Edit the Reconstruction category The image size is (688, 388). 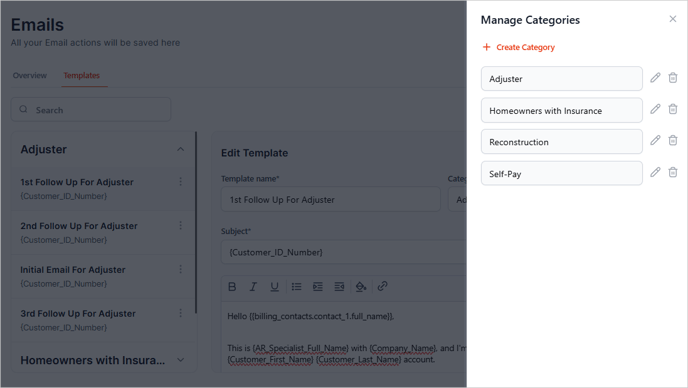(655, 140)
